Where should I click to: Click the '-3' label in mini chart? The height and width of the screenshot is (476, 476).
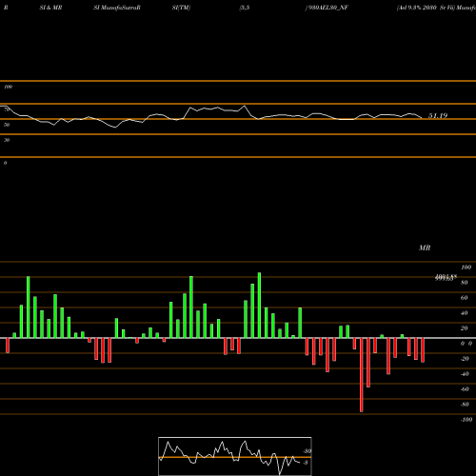305,463
